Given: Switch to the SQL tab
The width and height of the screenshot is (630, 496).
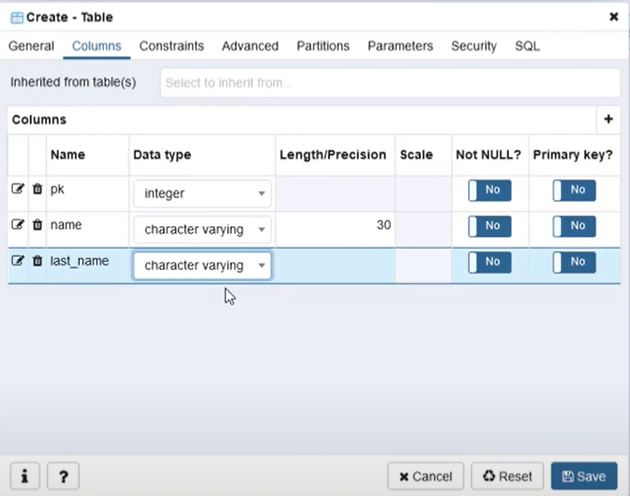Looking at the screenshot, I should click(x=527, y=46).
